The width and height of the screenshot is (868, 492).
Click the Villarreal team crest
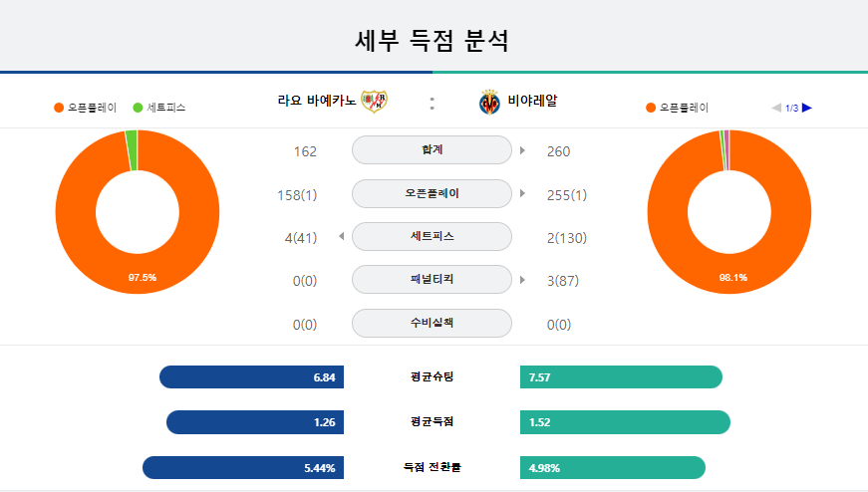tap(489, 102)
